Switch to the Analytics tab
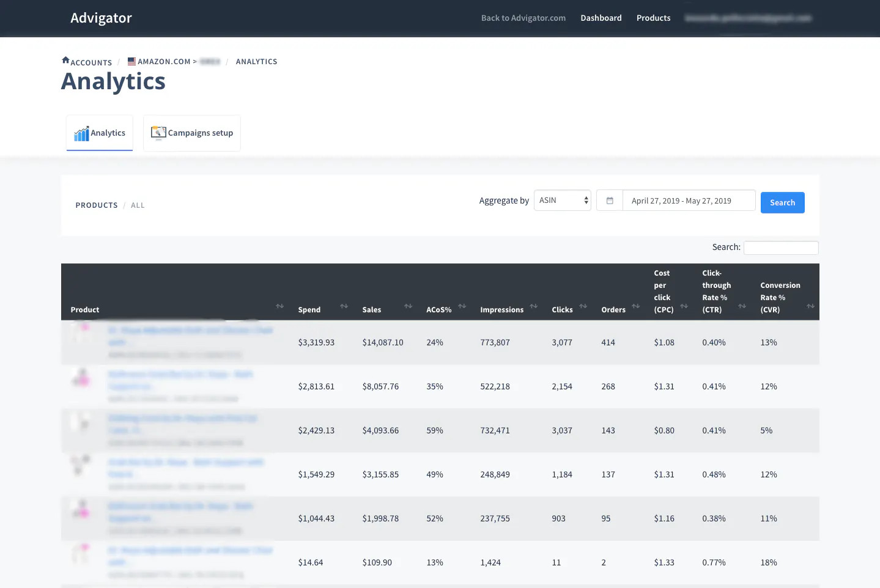The image size is (880, 588). (x=100, y=133)
